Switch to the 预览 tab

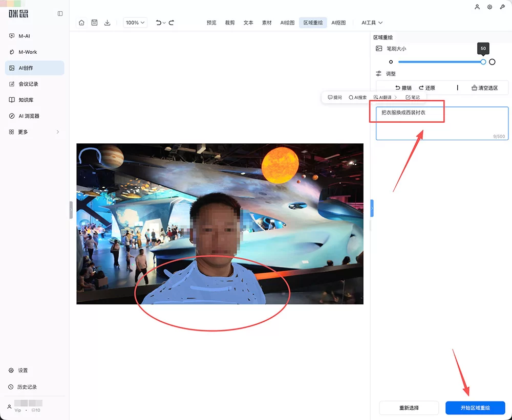coord(211,23)
